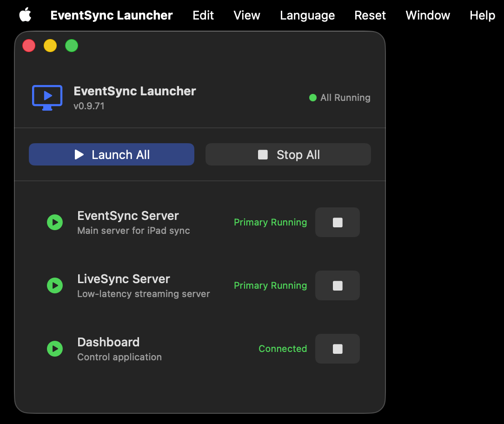Click Primary Running status for LiveSync Server
Screen dimensions: 504x424
(x=270, y=285)
